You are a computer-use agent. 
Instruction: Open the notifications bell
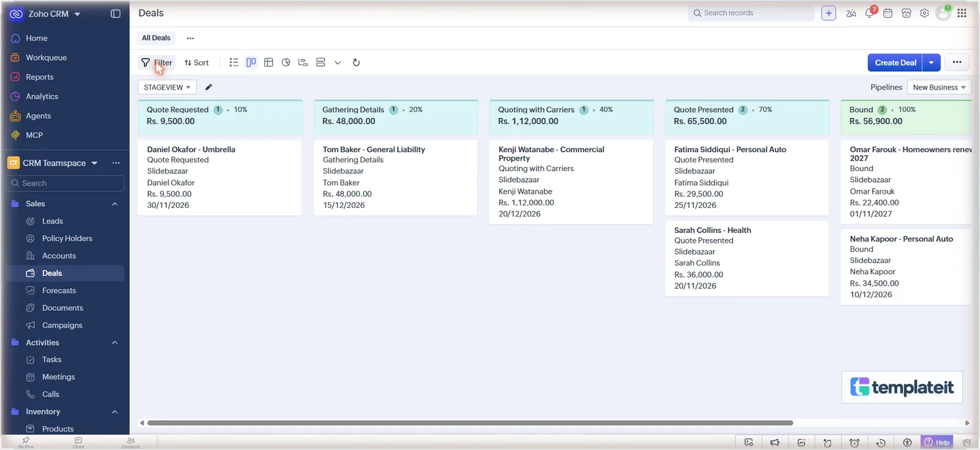tap(870, 13)
